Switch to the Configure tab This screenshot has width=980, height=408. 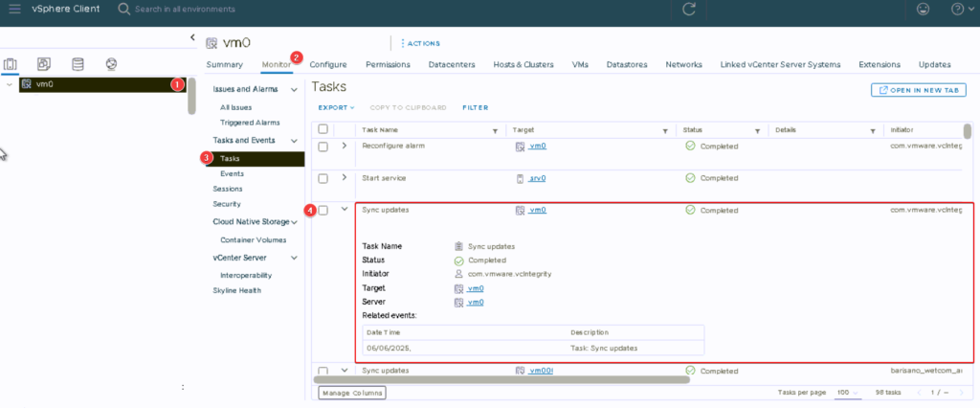[328, 65]
